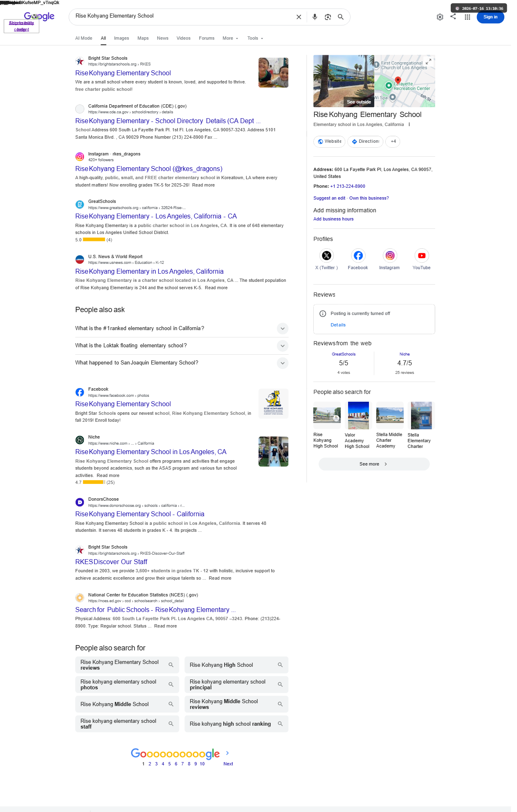This screenshot has width=517, height=812.
Task: Click the Directions button
Action: (x=365, y=142)
